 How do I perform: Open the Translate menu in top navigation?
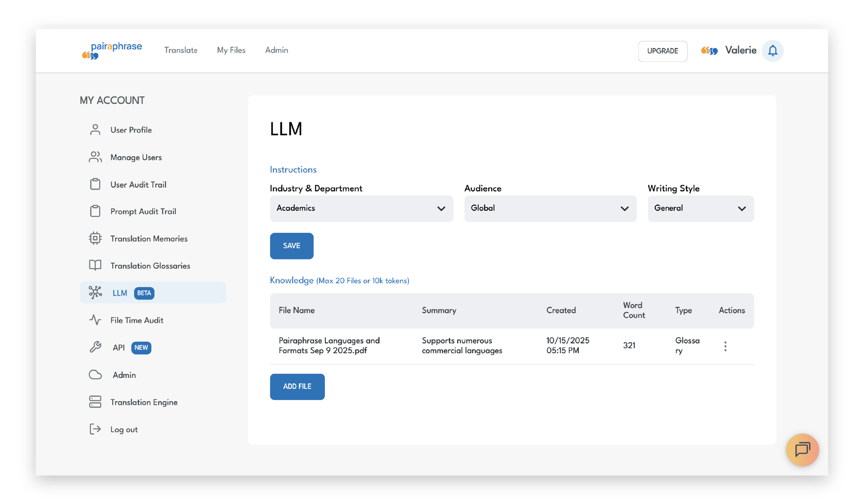coord(181,50)
